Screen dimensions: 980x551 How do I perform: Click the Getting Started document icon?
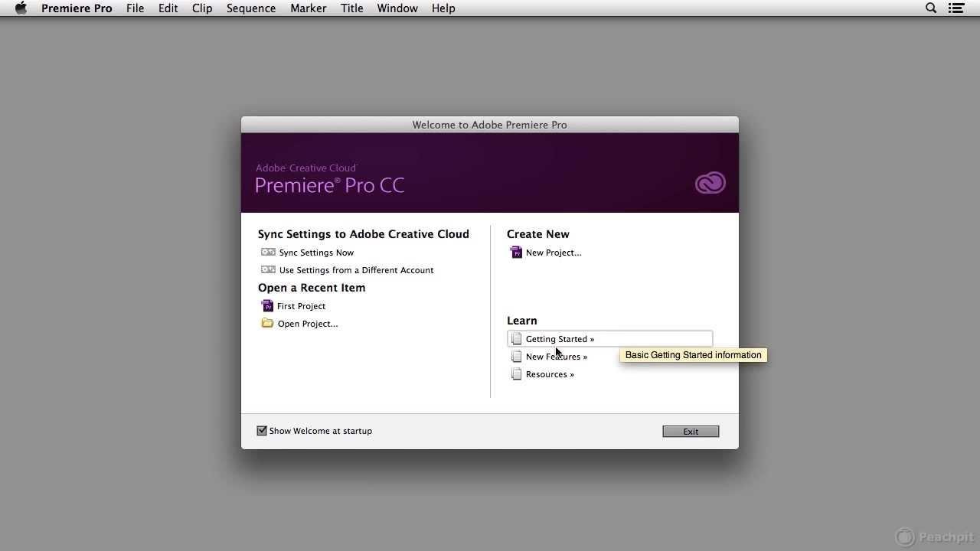(517, 338)
